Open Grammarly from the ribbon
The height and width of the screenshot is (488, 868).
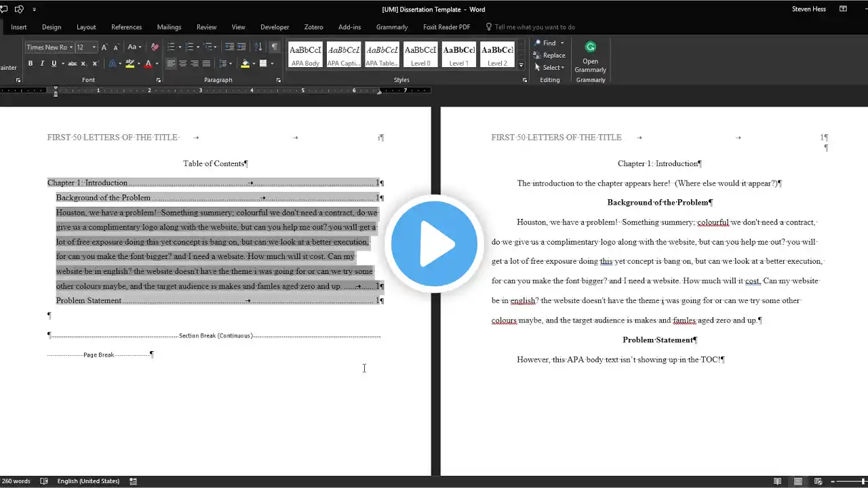point(590,57)
